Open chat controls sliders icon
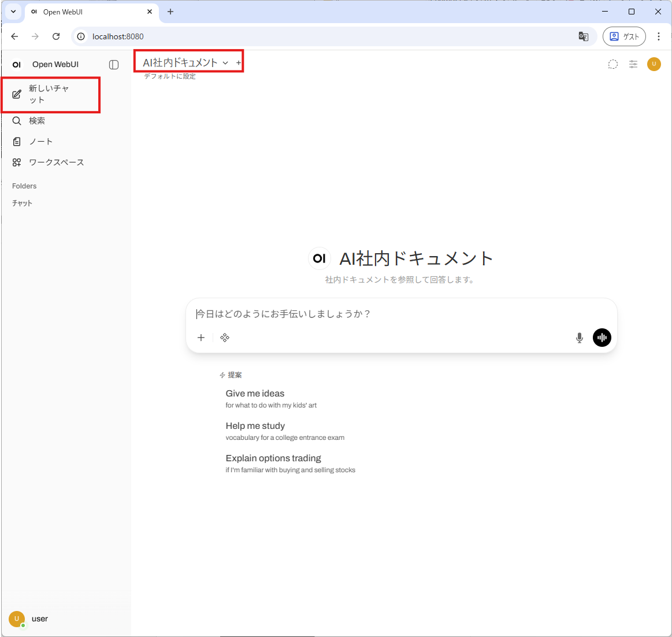672x637 pixels. [633, 64]
